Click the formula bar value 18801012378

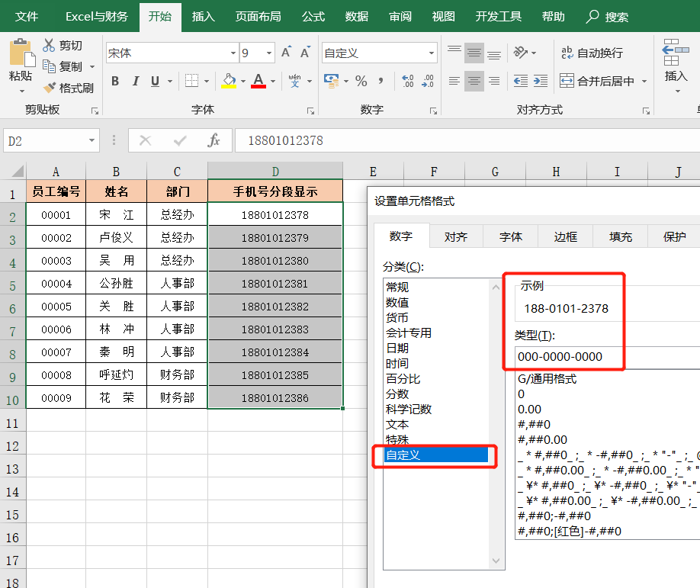point(285,140)
